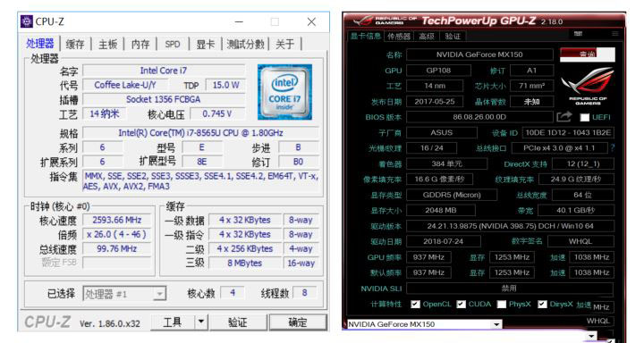The width and height of the screenshot is (644, 343).
Task: Click the core voltage value 0.745 V
Action: point(216,113)
